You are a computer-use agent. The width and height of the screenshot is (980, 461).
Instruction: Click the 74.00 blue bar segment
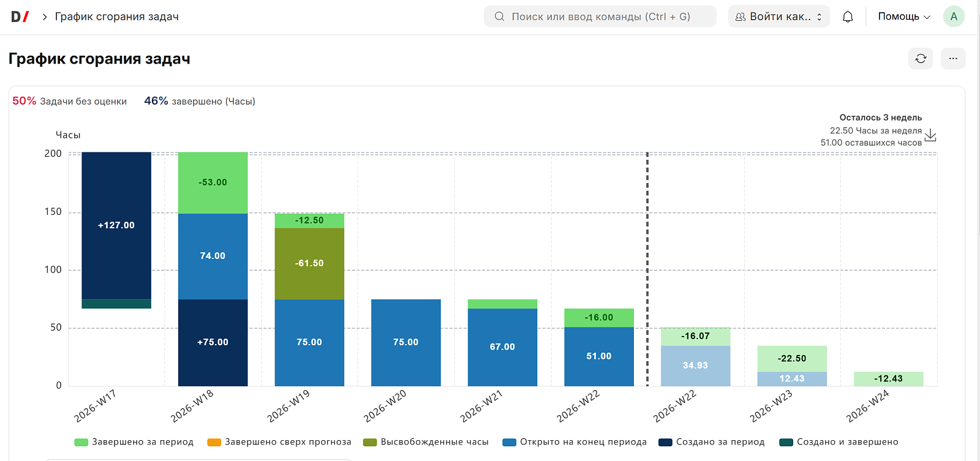click(x=213, y=256)
